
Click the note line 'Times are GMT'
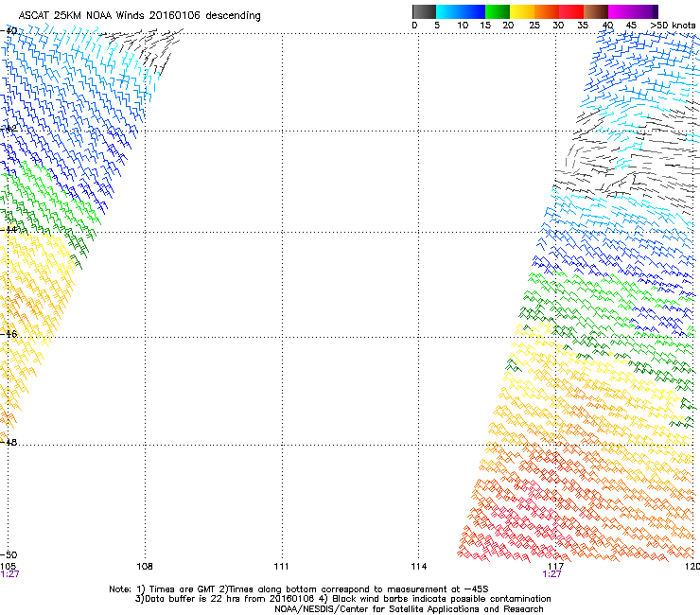tap(183, 589)
